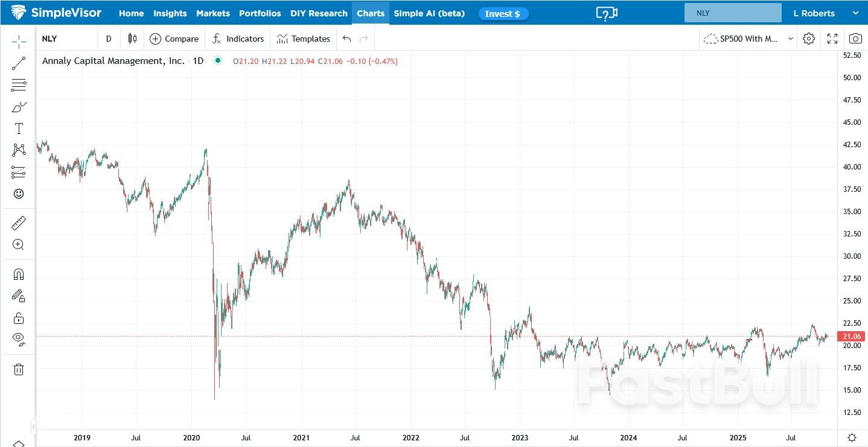The width and height of the screenshot is (868, 447).
Task: Open the XABCD pattern tool
Action: pos(18,150)
